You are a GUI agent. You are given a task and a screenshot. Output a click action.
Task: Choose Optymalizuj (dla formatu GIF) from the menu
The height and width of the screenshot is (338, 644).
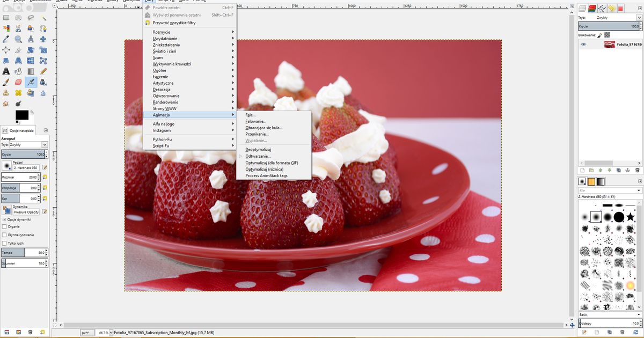(x=271, y=163)
